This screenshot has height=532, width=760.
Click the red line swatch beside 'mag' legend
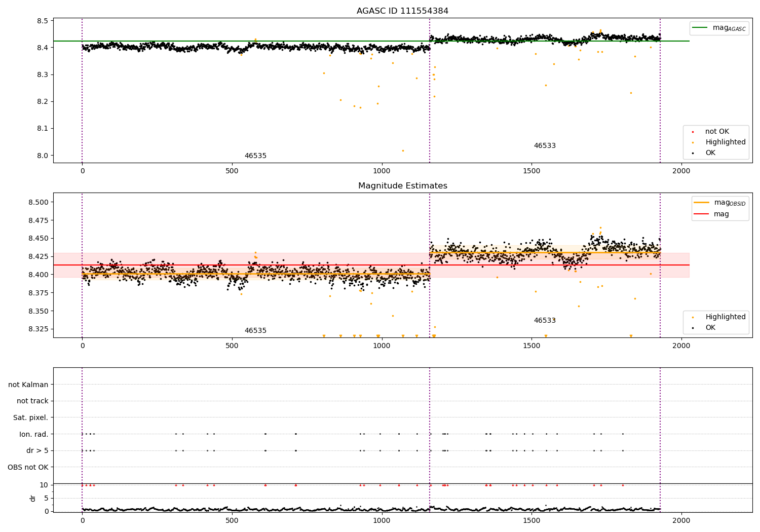pyautogui.click(x=701, y=214)
